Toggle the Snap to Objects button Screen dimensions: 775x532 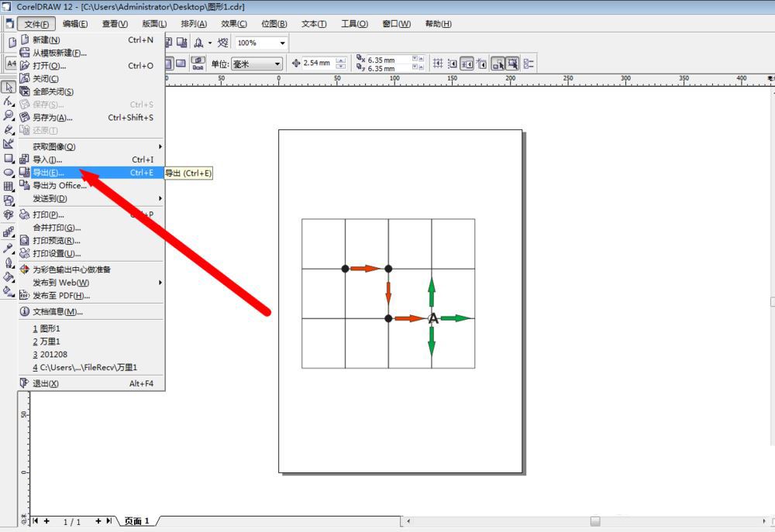click(x=467, y=63)
